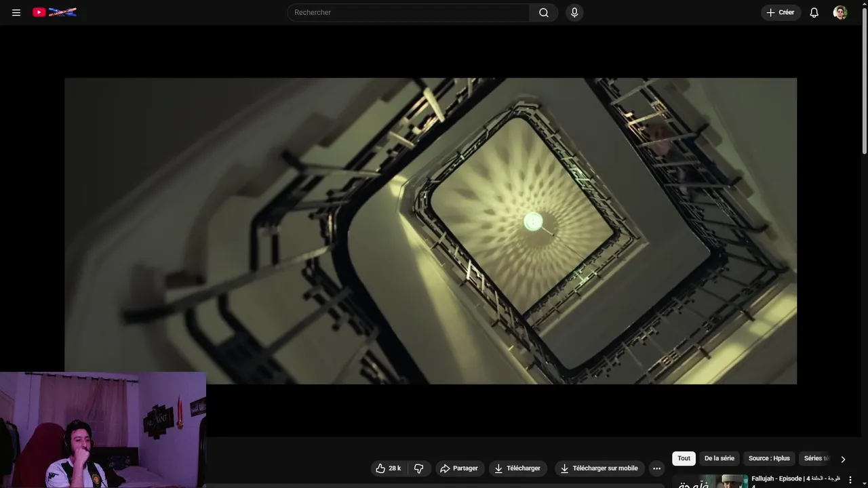Viewport: 868px width, 488px height.
Task: Open the hamburger guide menu
Action: [x=16, y=12]
